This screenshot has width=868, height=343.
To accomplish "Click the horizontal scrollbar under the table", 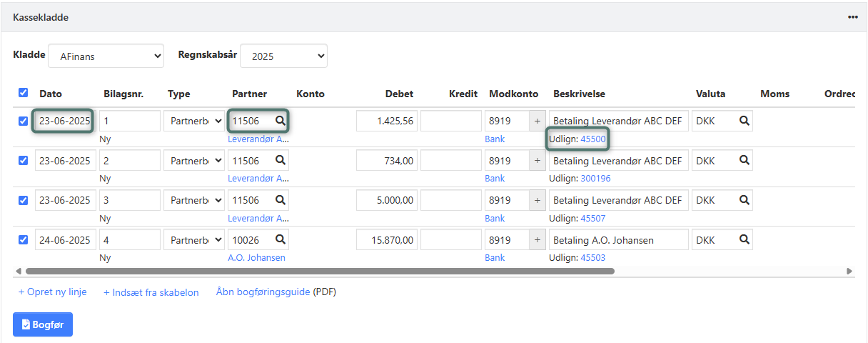I will (x=320, y=272).
